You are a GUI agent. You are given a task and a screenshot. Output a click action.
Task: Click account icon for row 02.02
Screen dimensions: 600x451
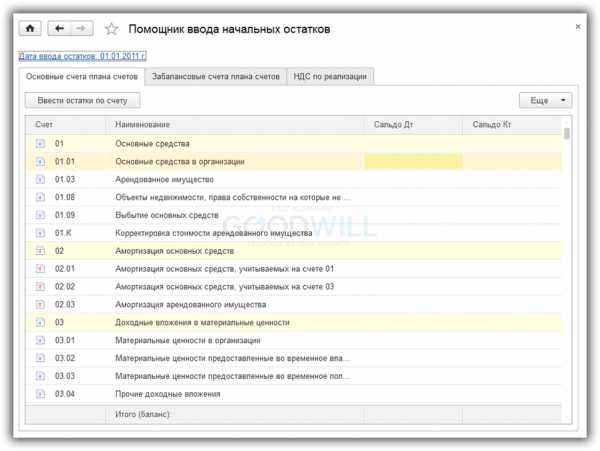[x=40, y=287]
